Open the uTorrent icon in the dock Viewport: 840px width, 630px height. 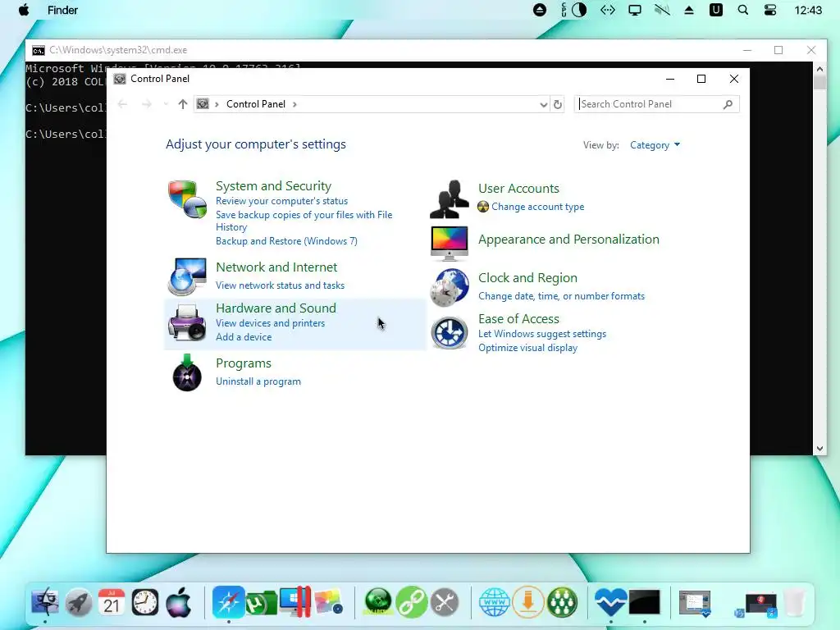[261, 603]
